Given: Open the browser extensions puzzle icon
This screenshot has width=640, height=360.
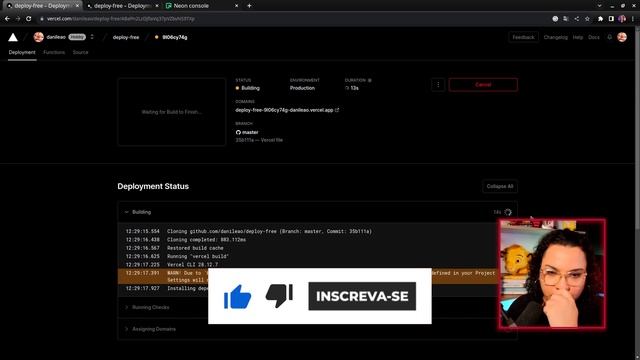Looking at the screenshot, I should [600, 19].
